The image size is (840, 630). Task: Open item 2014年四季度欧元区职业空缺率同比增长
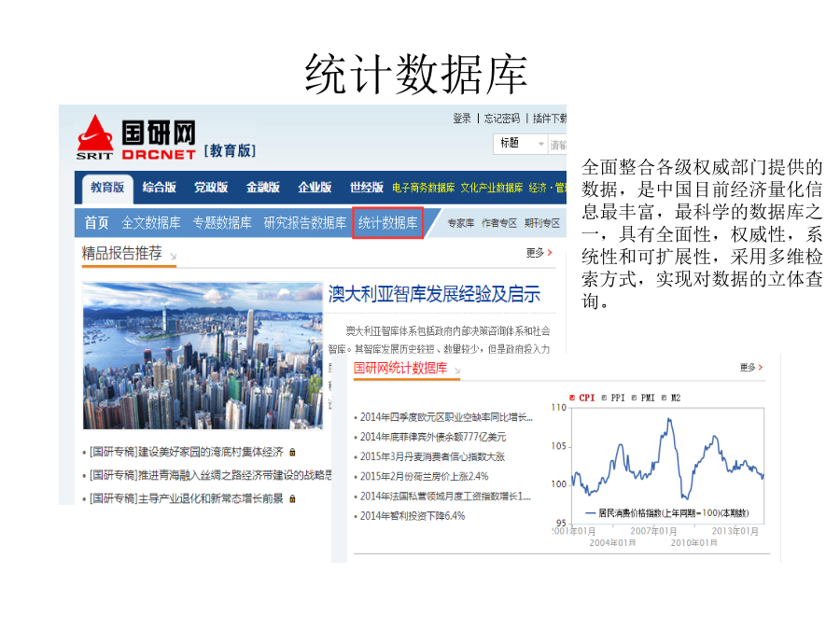tap(446, 417)
